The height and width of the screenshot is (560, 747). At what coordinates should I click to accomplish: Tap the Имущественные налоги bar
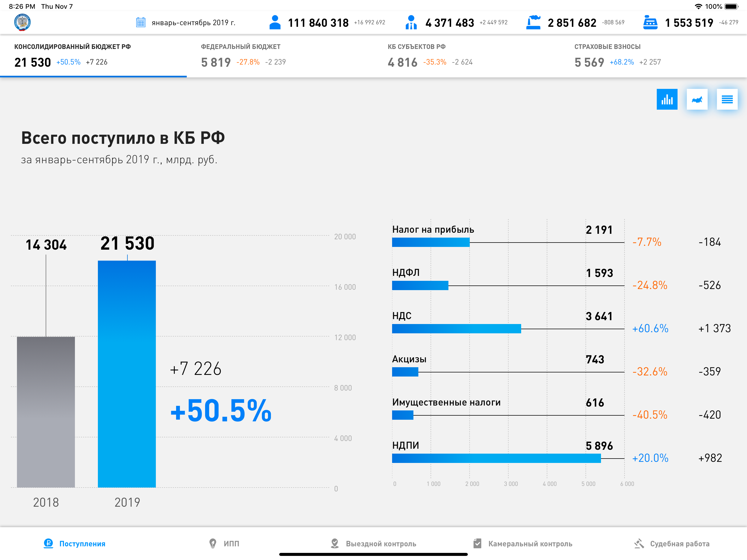point(402,415)
